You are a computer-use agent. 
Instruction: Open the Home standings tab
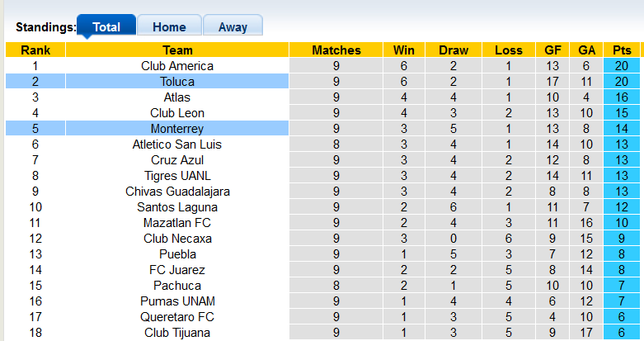pos(169,26)
